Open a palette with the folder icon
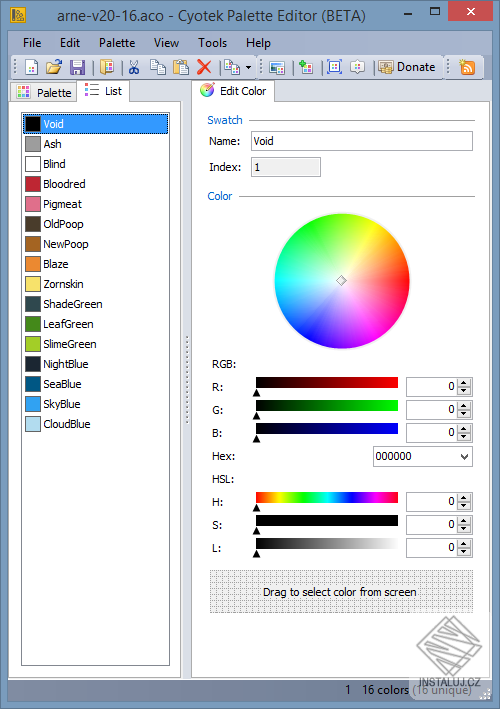The image size is (500, 709). 54,67
